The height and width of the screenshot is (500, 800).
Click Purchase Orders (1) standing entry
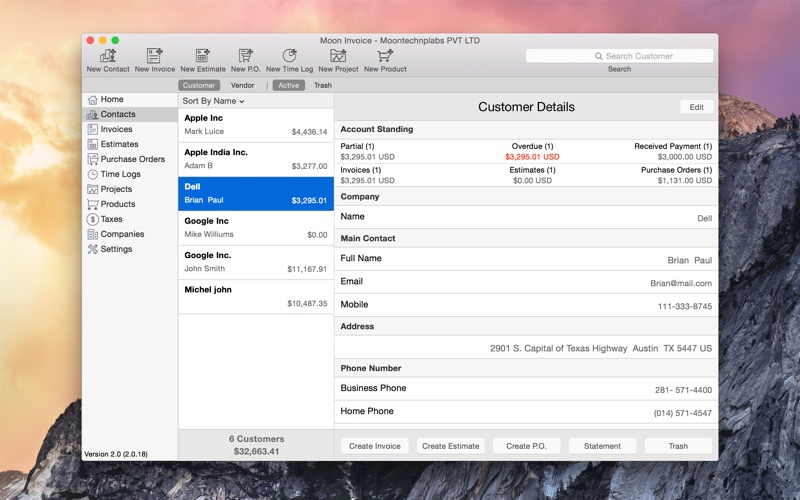(677, 175)
